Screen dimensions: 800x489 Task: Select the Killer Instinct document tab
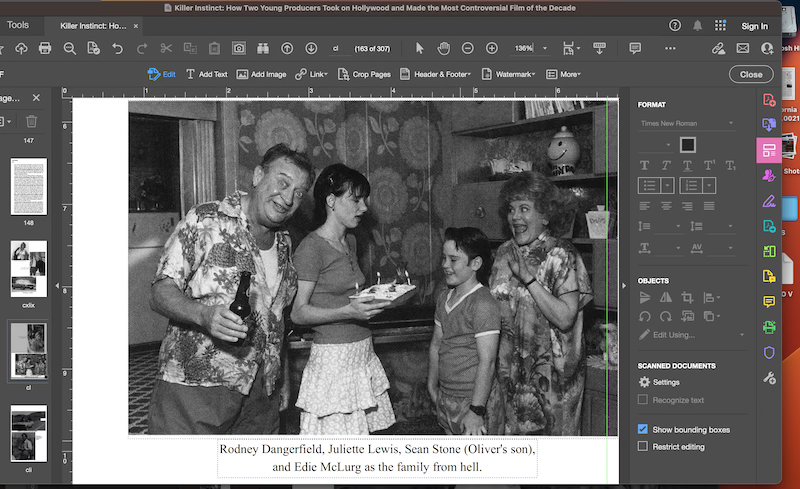[x=93, y=26]
